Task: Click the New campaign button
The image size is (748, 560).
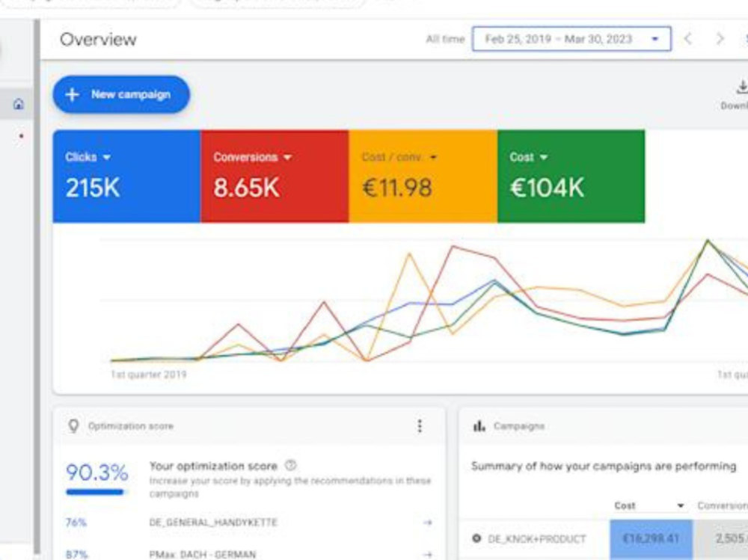Action: click(121, 94)
